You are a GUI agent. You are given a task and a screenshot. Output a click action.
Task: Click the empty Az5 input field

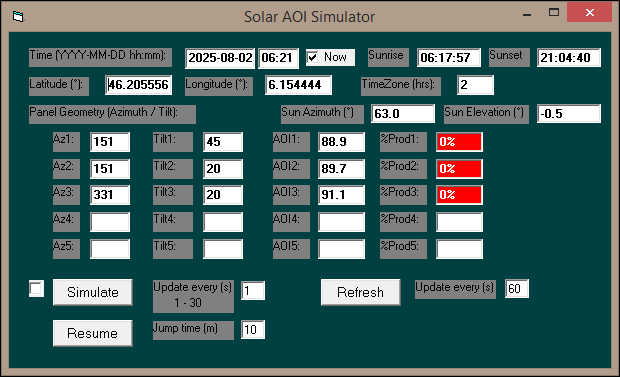point(110,249)
